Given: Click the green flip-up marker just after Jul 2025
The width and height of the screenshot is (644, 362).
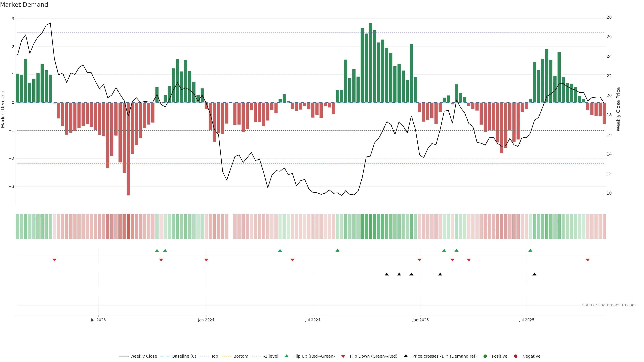Looking at the screenshot, I should pos(530,250).
